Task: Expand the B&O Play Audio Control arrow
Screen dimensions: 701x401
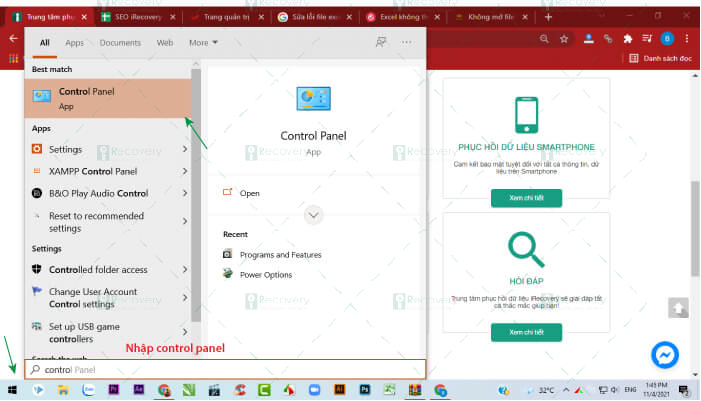Action: click(185, 193)
